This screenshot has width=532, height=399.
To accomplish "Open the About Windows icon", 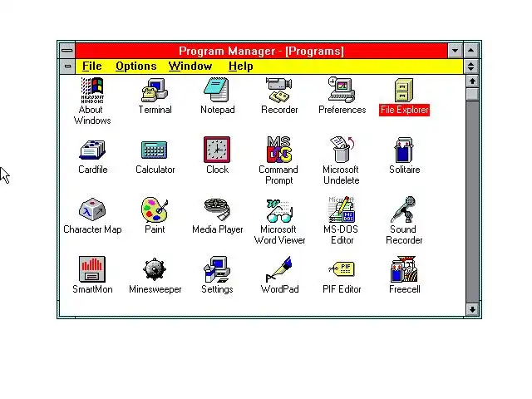I will (x=92, y=90).
